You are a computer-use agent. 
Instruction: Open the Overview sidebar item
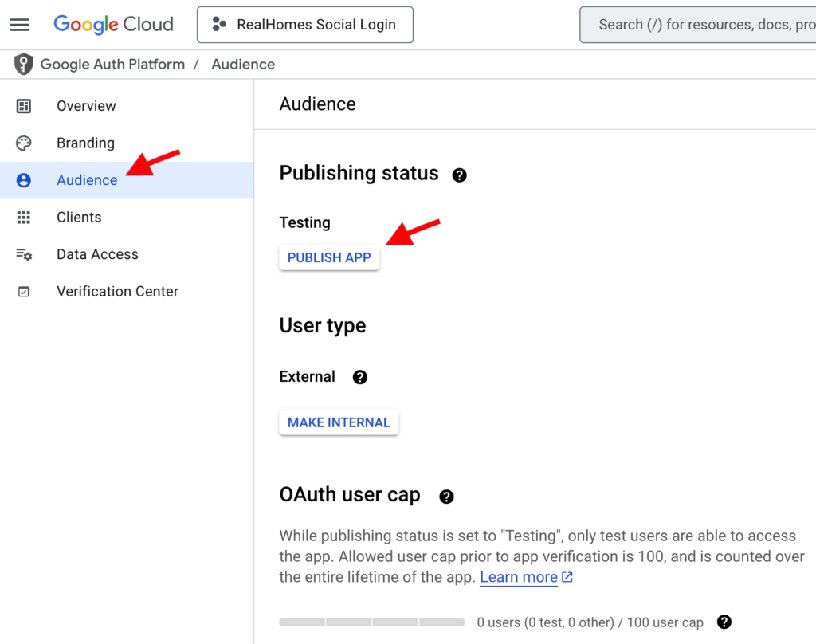pyautogui.click(x=127, y=106)
